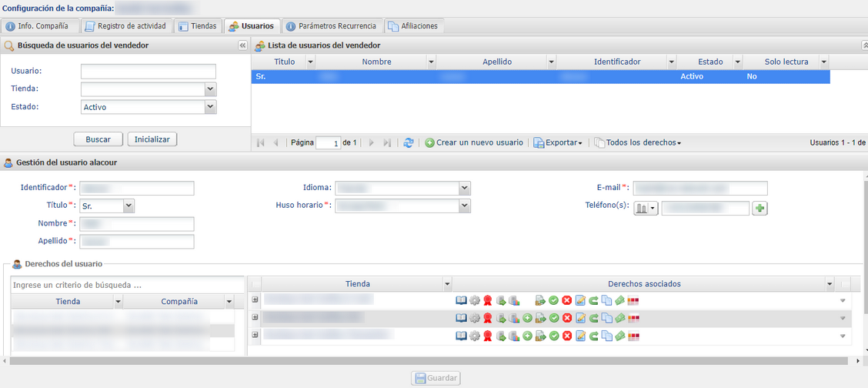868x388 pixels.
Task: Toggle the select-all checkbox in store rights header
Action: (256, 284)
